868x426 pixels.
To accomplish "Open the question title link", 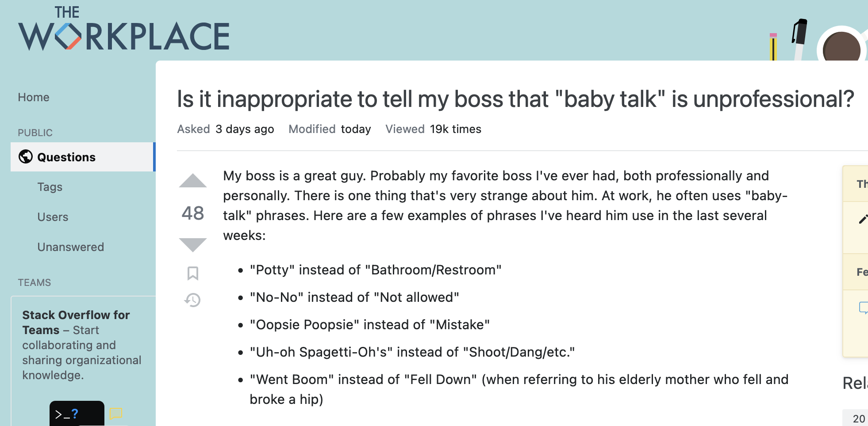I will (515, 99).
